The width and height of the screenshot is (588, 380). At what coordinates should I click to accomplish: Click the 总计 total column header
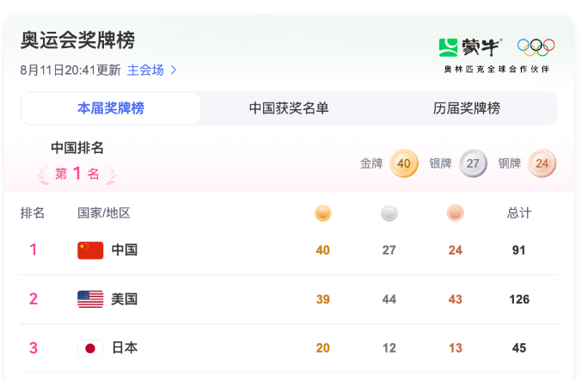point(519,212)
